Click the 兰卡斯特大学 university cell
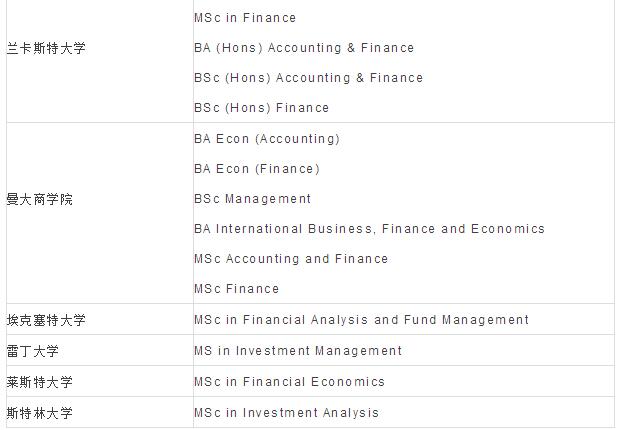 46,48
